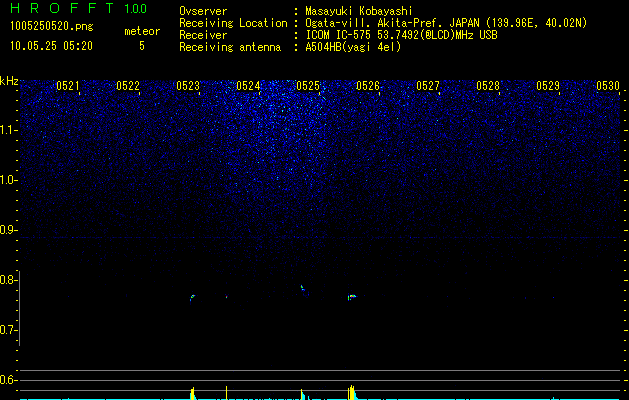
Task: Click the ICOM IC-575 receiver text
Action: point(401,35)
